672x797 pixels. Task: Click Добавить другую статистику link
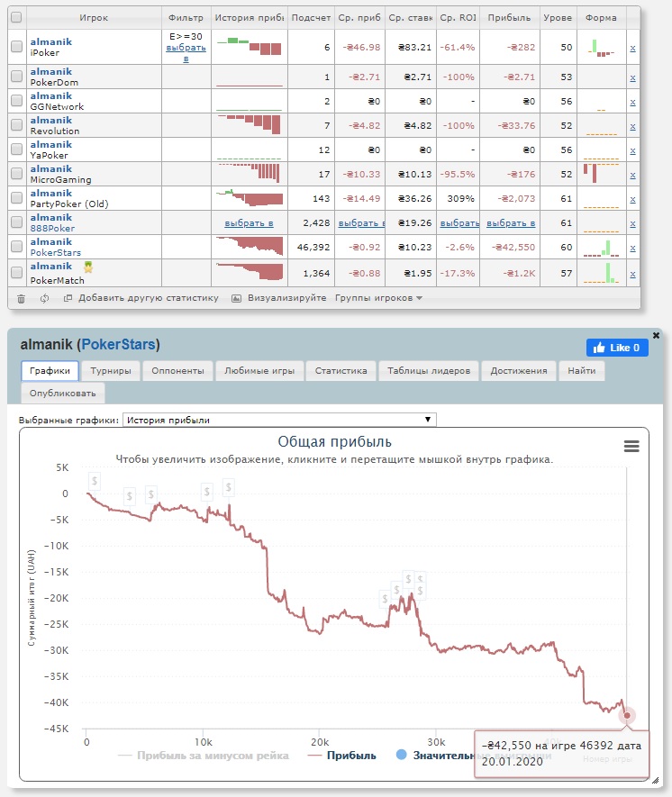(148, 298)
